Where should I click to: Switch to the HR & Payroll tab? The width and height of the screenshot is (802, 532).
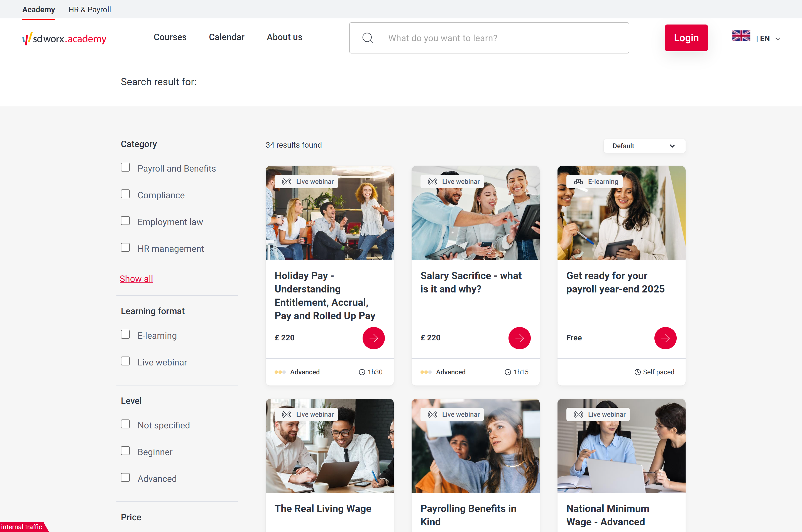coord(89,9)
